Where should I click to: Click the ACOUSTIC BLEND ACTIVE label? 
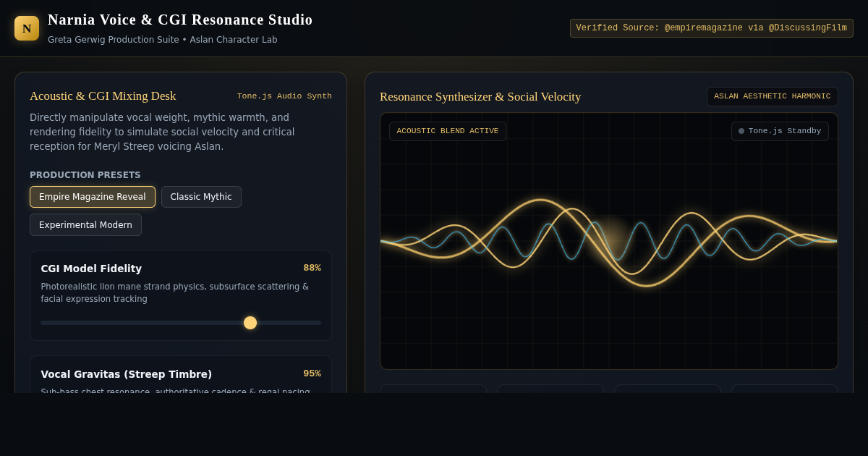[448, 131]
